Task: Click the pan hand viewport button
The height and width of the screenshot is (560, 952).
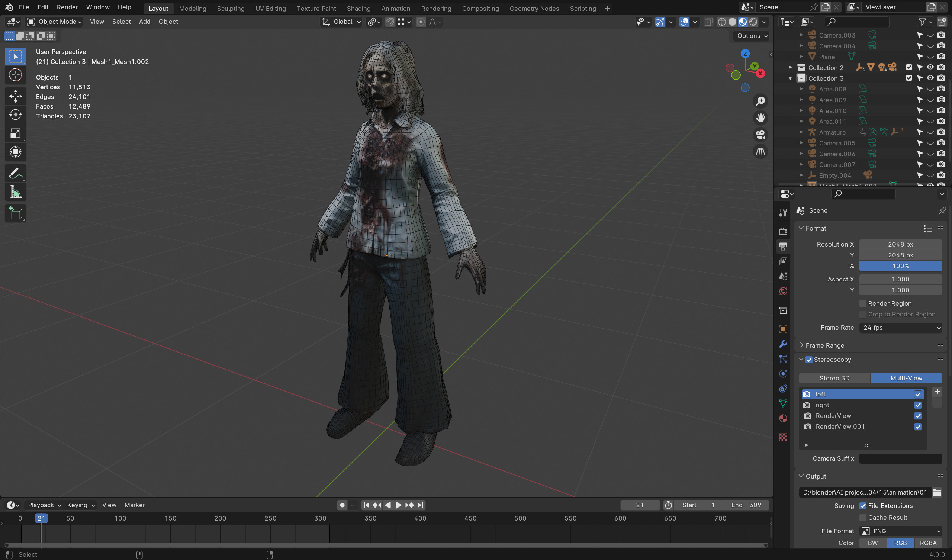Action: [760, 118]
